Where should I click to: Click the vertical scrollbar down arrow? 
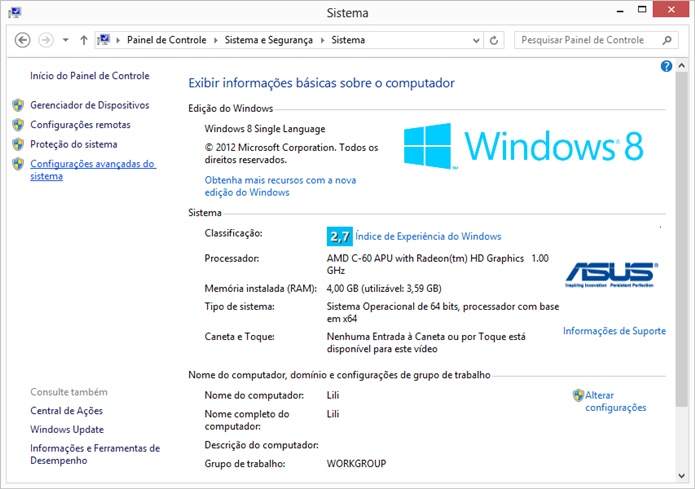tap(682, 476)
